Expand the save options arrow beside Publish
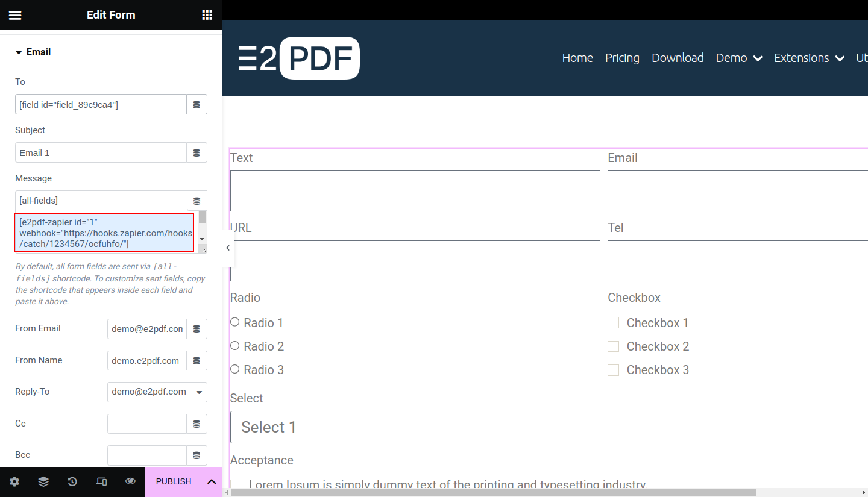The image size is (868, 497). tap(212, 481)
